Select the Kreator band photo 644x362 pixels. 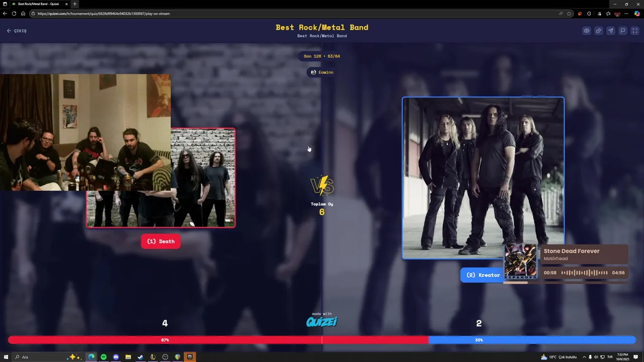tap(483, 178)
